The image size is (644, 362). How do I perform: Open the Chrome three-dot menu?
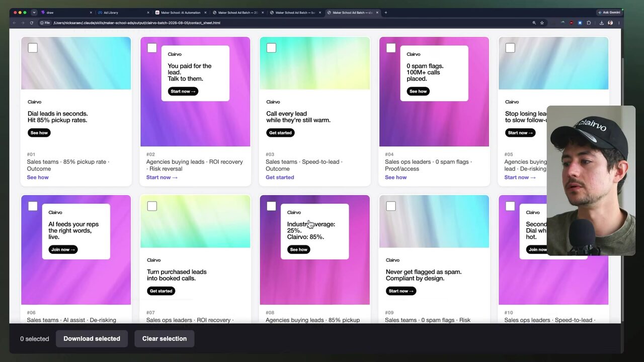[619, 23]
